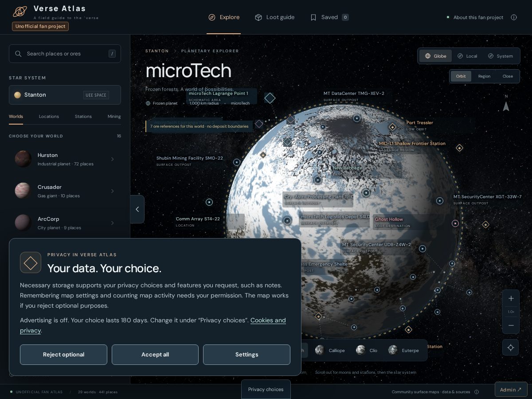Click the Reject optional button
Screen dimensions: 532x399
[x=63, y=355]
